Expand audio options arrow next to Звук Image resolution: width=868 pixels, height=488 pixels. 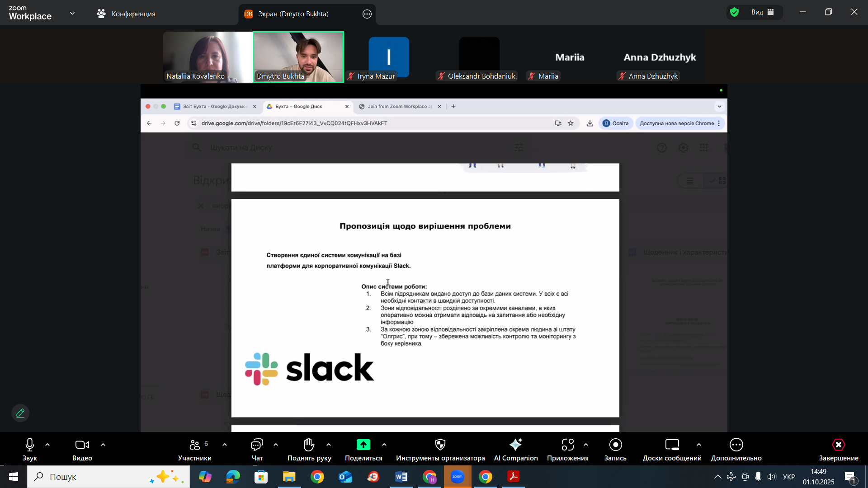(47, 445)
